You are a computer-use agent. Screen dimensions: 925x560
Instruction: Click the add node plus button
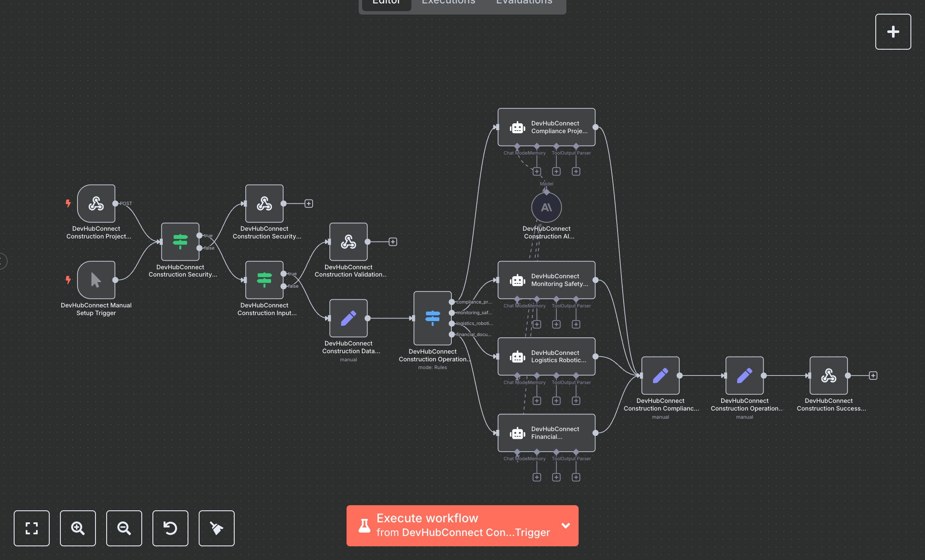(x=893, y=32)
